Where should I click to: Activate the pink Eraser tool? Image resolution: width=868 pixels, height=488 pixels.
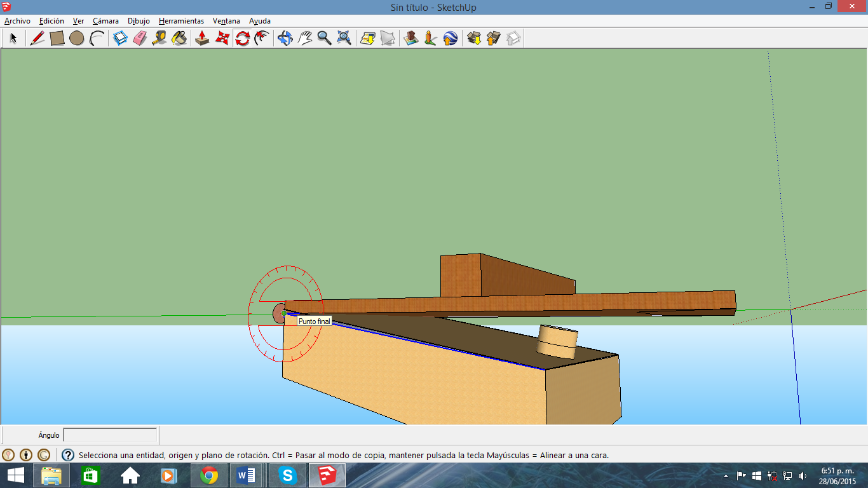(x=140, y=38)
